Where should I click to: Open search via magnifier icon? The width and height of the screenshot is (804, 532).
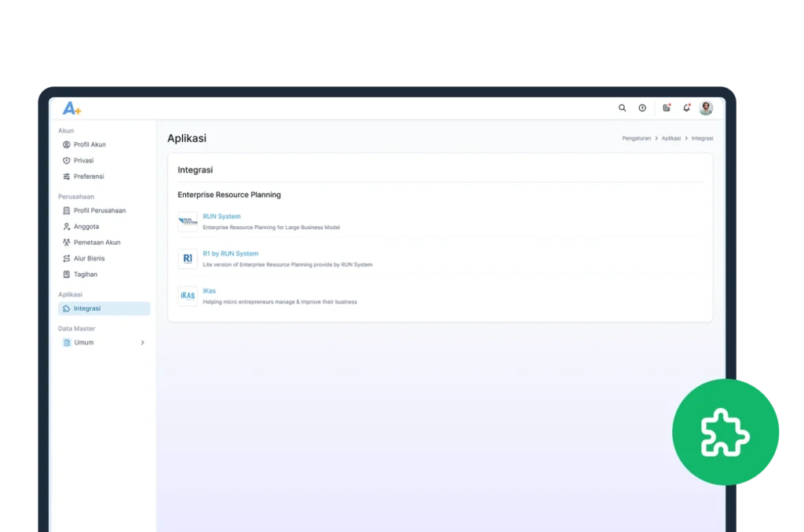pyautogui.click(x=622, y=107)
